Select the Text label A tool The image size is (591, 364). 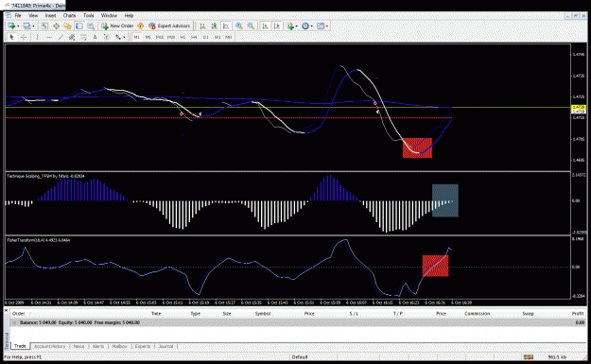[95, 37]
